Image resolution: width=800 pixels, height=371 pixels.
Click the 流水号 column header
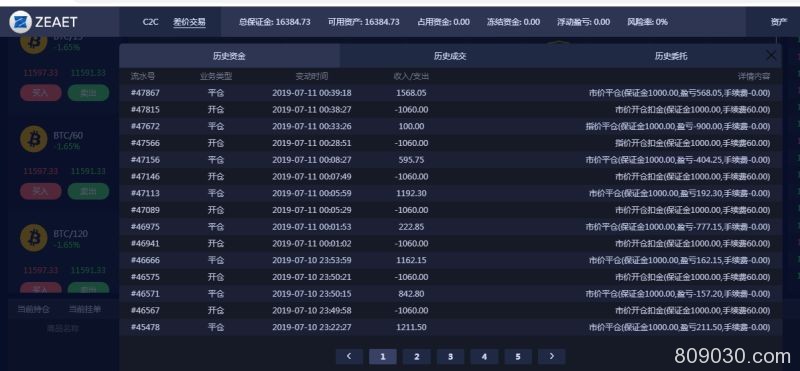[x=143, y=77]
